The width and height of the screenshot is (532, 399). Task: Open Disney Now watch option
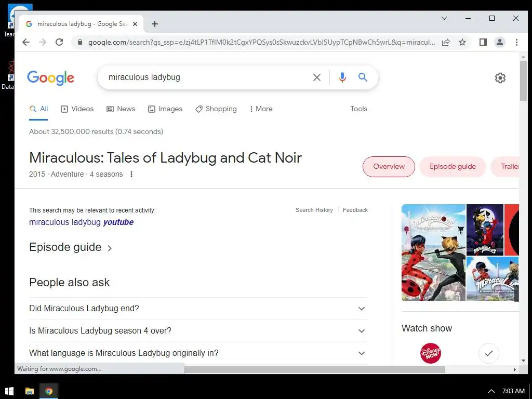(431, 353)
